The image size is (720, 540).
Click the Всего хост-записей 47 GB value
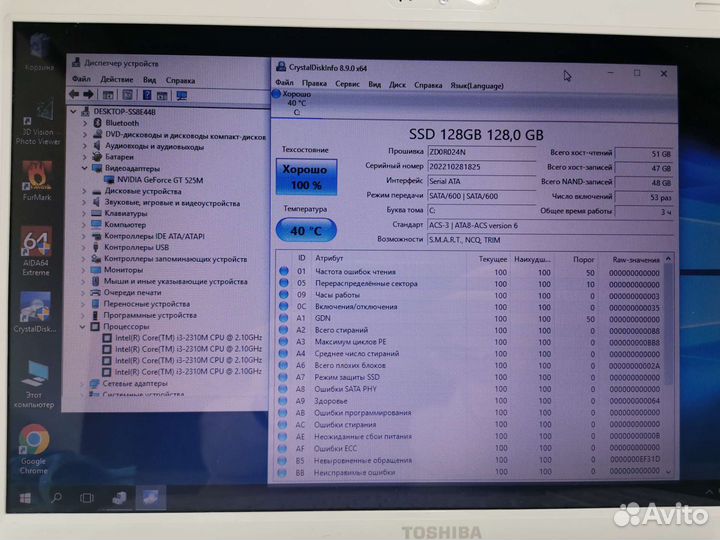pyautogui.click(x=644, y=168)
